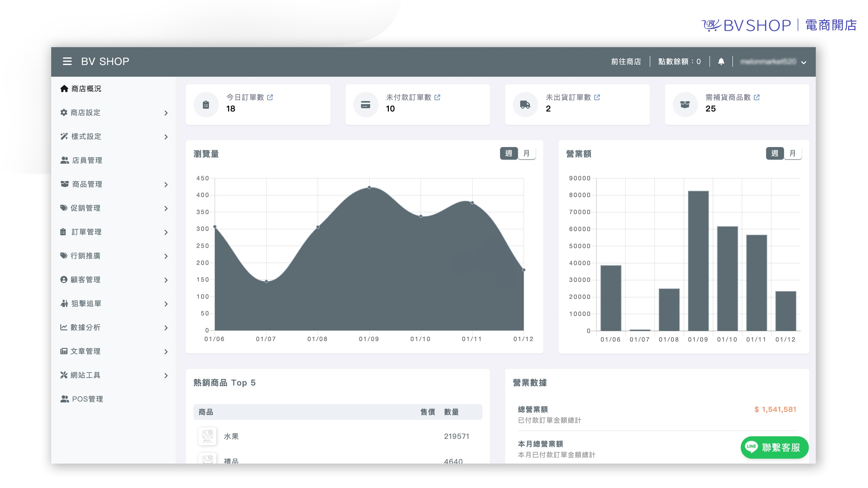Expand the 商店設定 submenu chevron
Viewport: 868px width, 488px height.
pyautogui.click(x=166, y=113)
